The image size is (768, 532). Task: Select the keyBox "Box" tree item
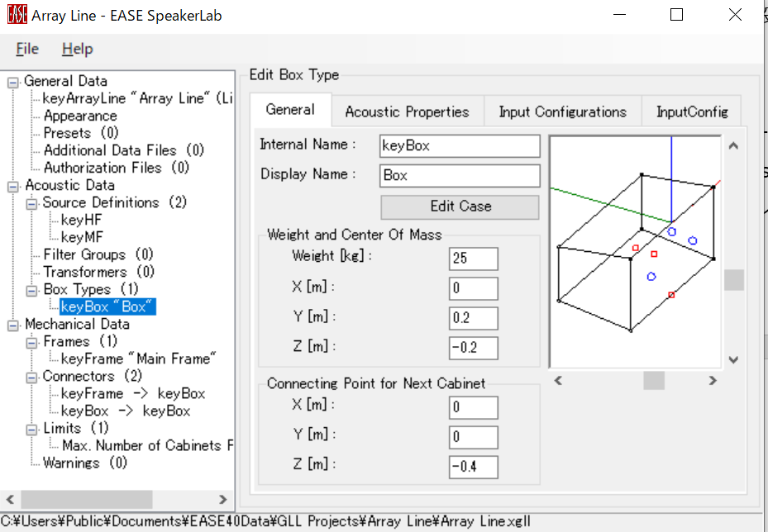coord(107,306)
